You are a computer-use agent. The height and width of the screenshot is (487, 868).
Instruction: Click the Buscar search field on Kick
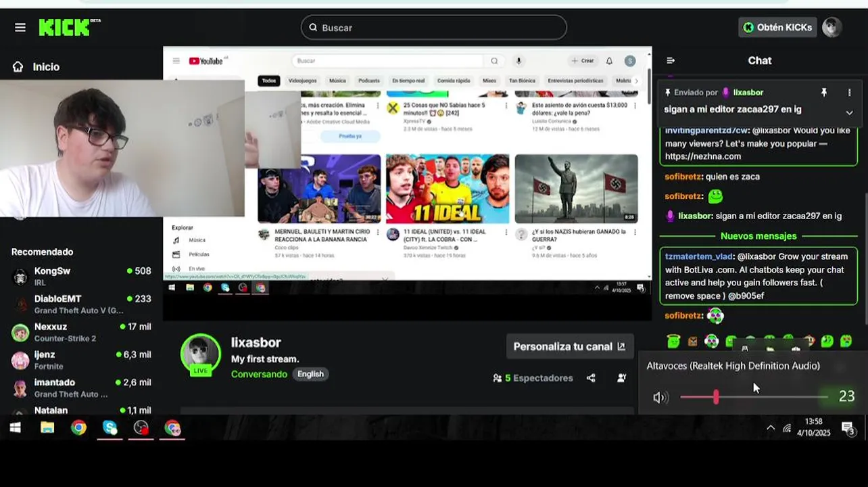pos(433,28)
